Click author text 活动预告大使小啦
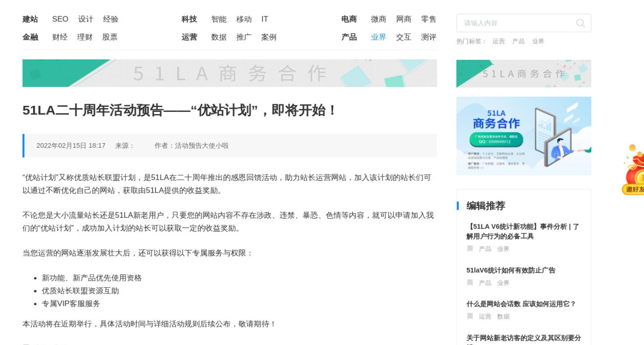Viewport: 644px width, 345px height. pos(202,146)
